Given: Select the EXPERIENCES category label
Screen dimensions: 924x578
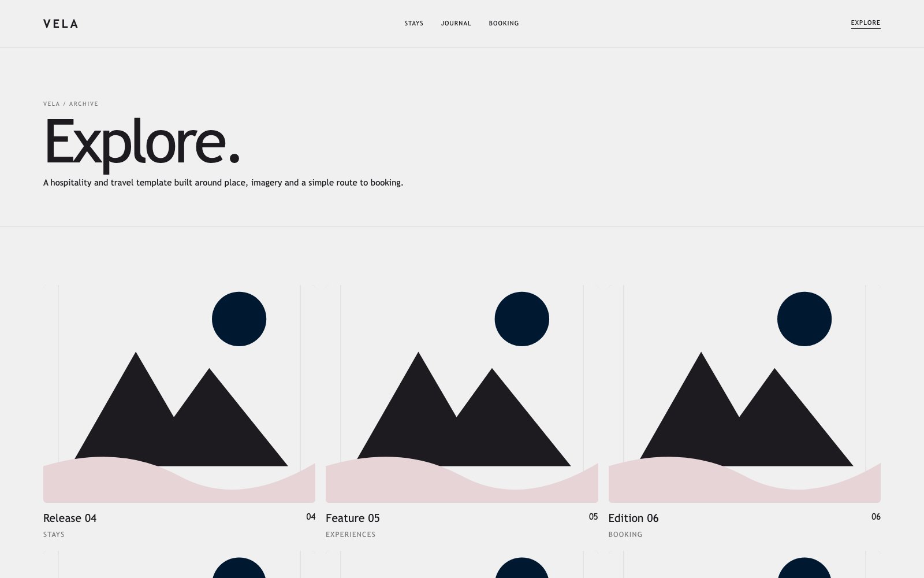Looking at the screenshot, I should (351, 535).
